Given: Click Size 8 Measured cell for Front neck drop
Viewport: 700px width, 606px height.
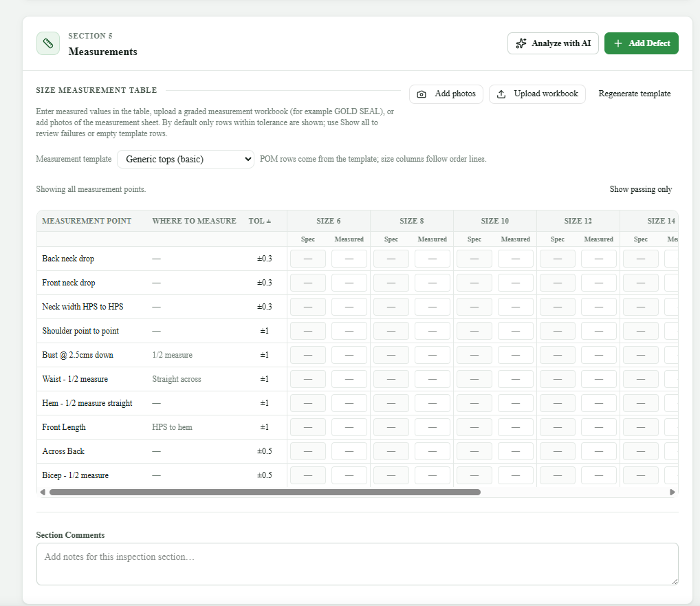Looking at the screenshot, I should click(x=432, y=283).
